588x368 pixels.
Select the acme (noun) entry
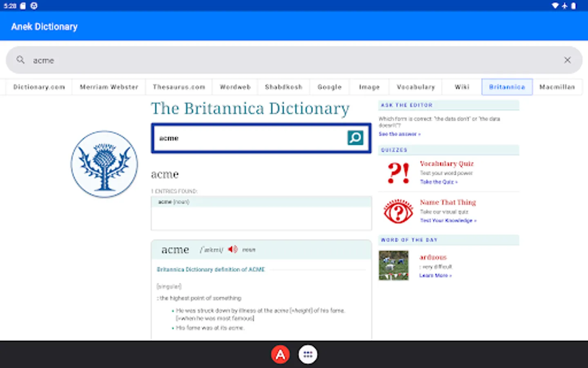coord(261,202)
